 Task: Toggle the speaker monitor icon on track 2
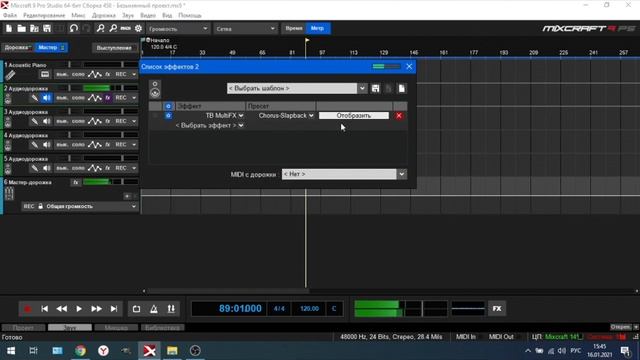(47, 98)
